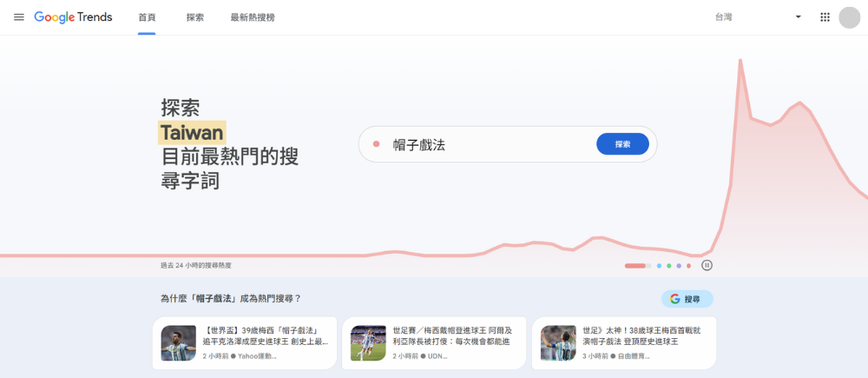
Task: Open the 最新熱搜榜 tab
Action: [253, 17]
